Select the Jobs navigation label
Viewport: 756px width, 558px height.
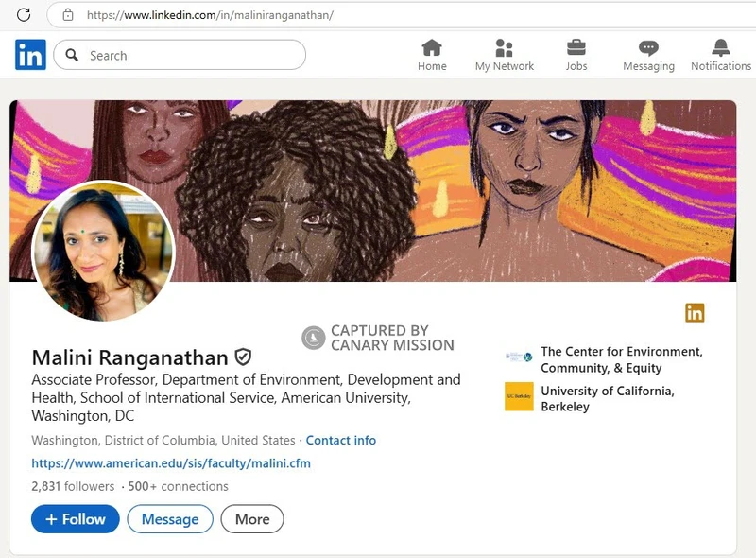tap(576, 66)
